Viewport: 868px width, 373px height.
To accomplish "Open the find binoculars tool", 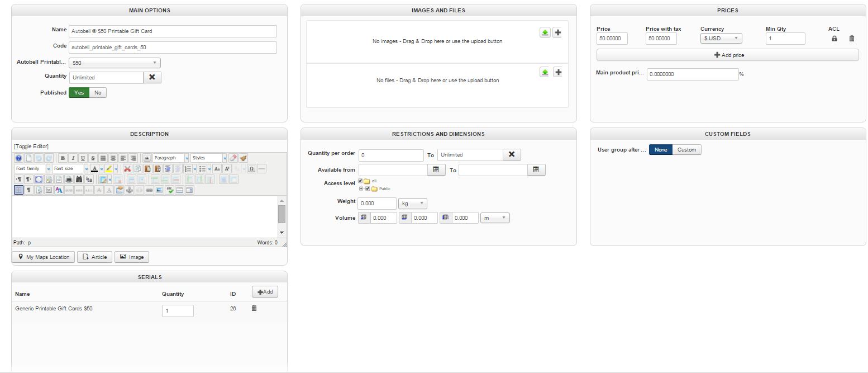I will [x=79, y=180].
